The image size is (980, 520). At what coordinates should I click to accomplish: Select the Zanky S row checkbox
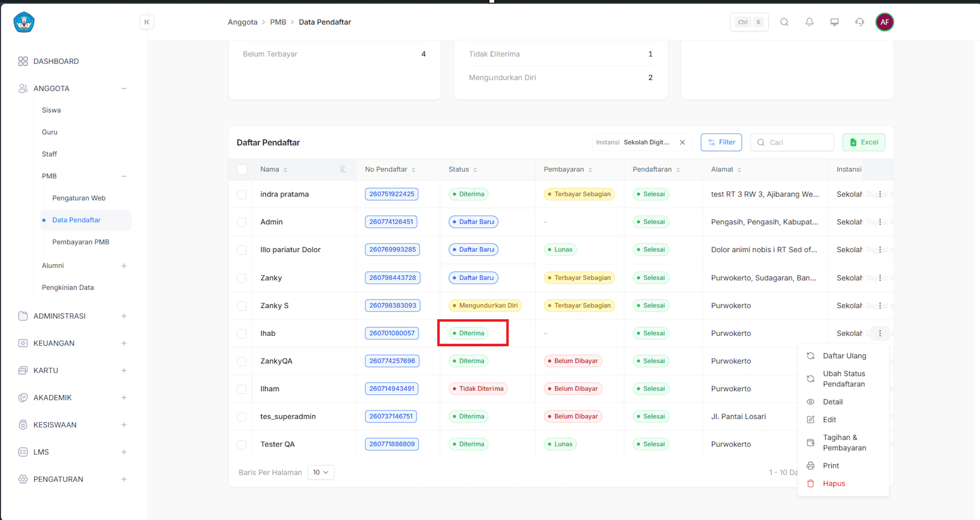[242, 306]
